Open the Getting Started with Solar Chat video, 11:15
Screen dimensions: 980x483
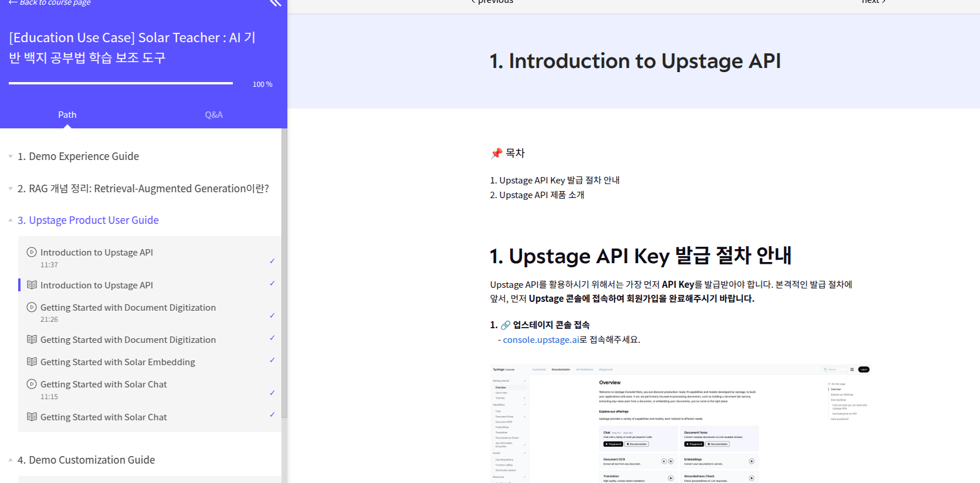[103, 385]
